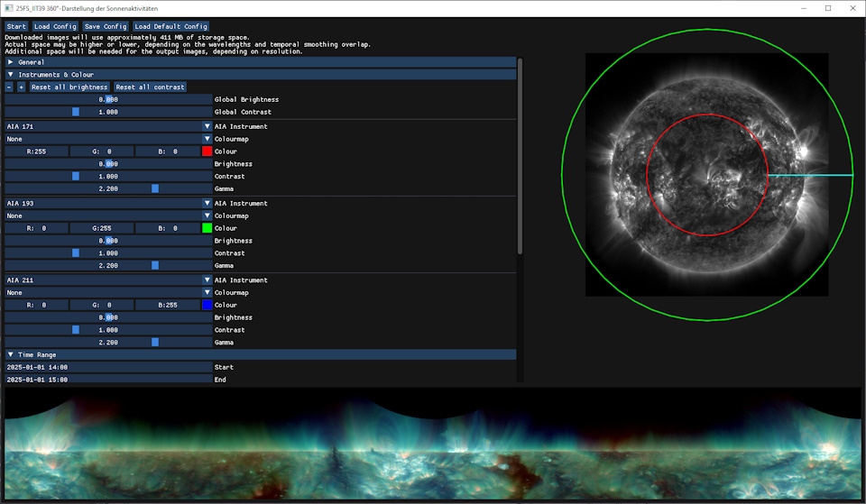Viewport: 866px width, 504px height.
Task: Add an instrument with plus button
Action: (21, 87)
